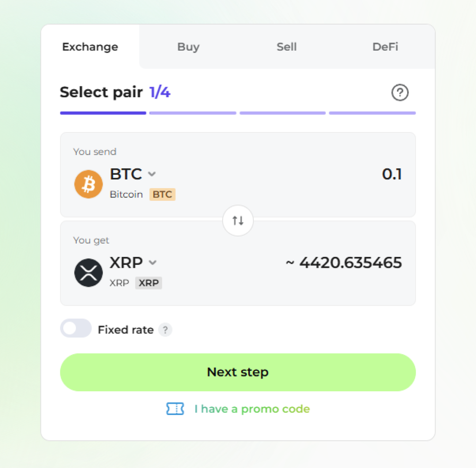Click the swap currencies arrows icon
Viewport: 476px width, 468px height.
[x=238, y=220]
